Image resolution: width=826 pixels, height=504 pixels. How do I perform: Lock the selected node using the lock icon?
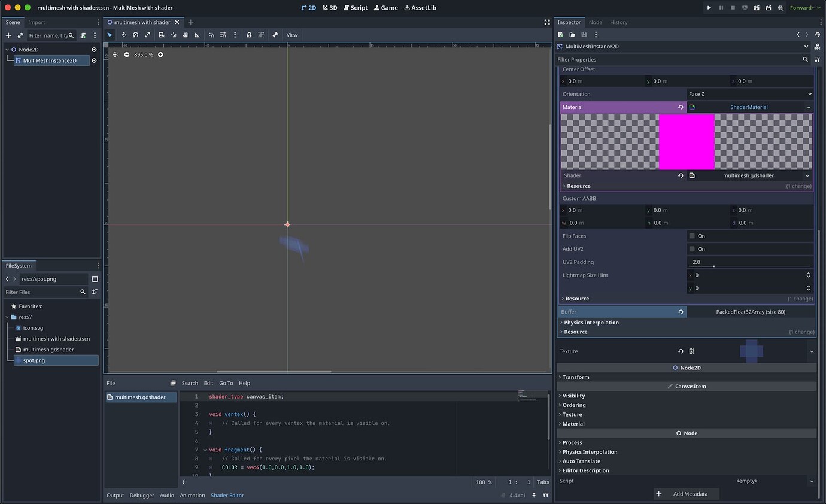[249, 35]
